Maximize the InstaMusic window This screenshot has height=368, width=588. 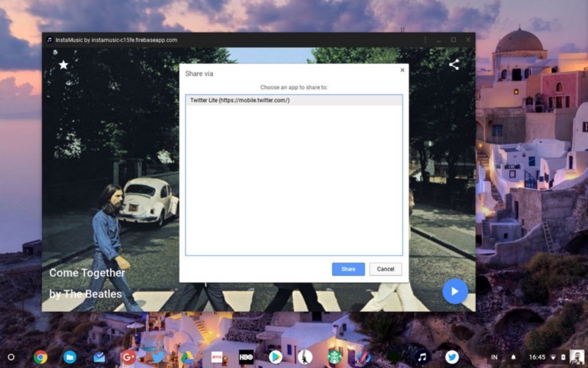[x=453, y=40]
